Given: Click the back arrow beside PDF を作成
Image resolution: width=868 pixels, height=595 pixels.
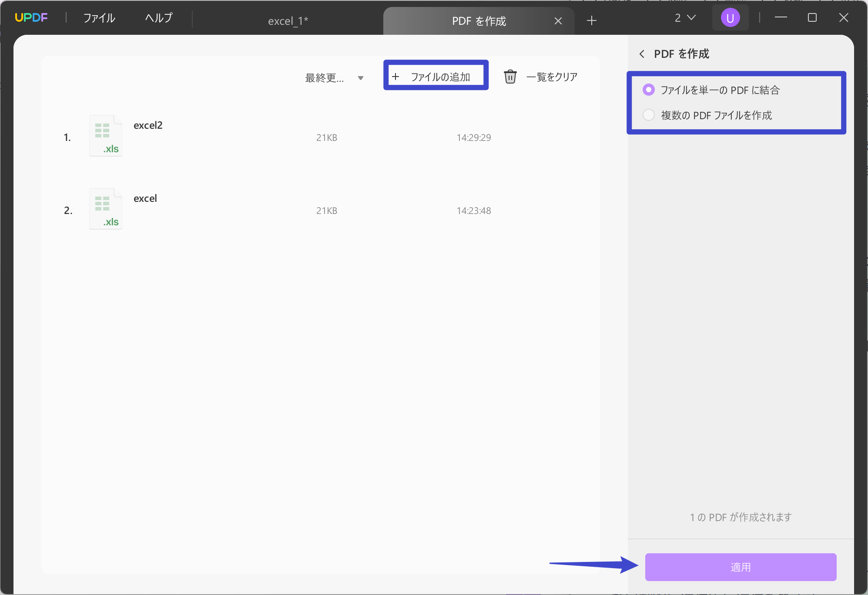Looking at the screenshot, I should [642, 54].
